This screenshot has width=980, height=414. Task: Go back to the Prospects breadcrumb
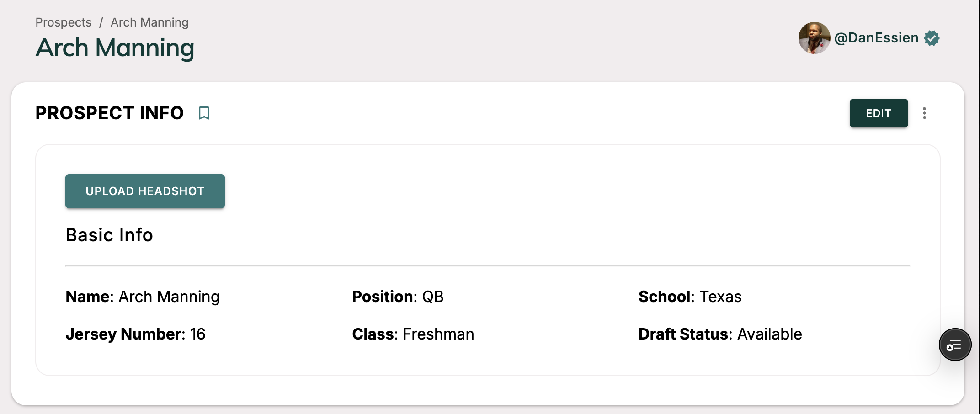coord(64,22)
